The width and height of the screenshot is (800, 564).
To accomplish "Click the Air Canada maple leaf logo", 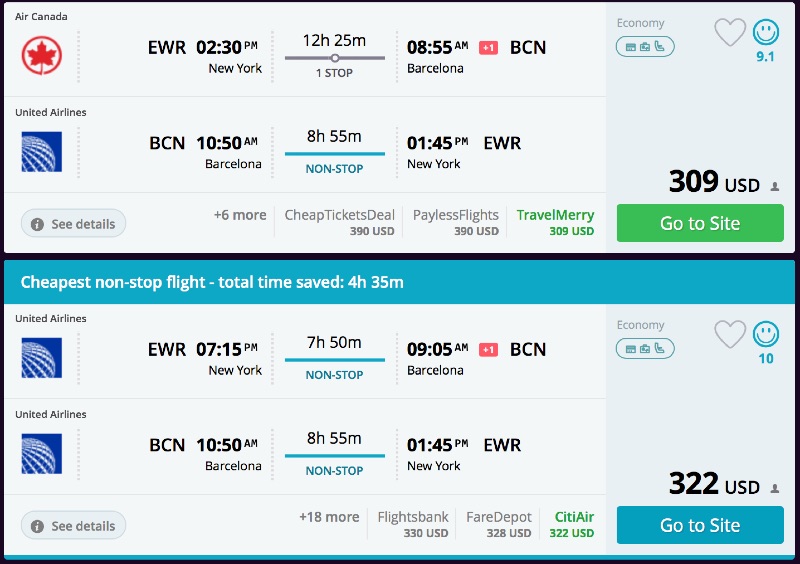I will coord(42,54).
